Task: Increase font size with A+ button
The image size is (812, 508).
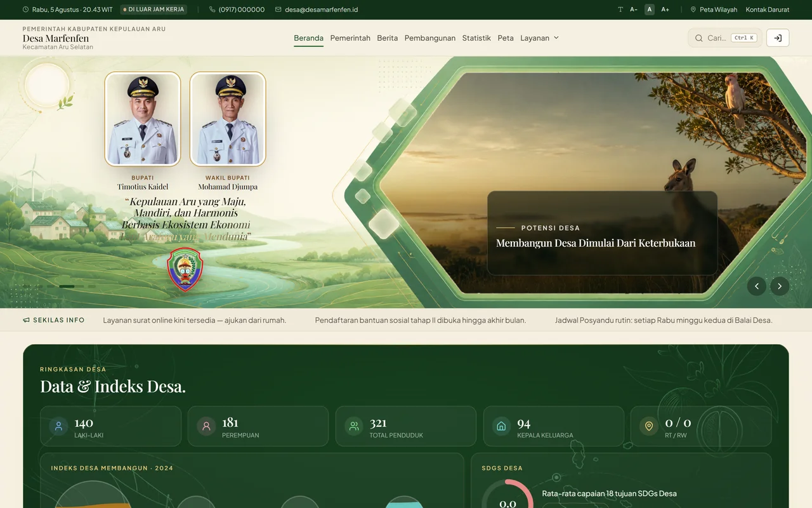Action: 665,10
